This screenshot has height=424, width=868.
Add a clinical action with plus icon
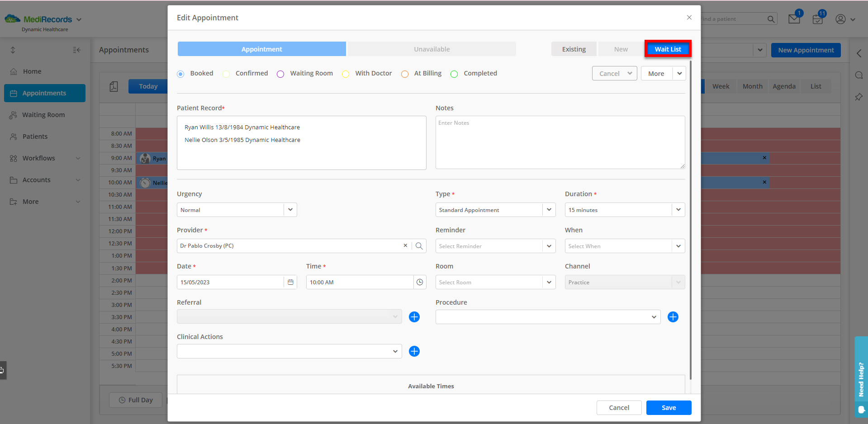click(414, 351)
